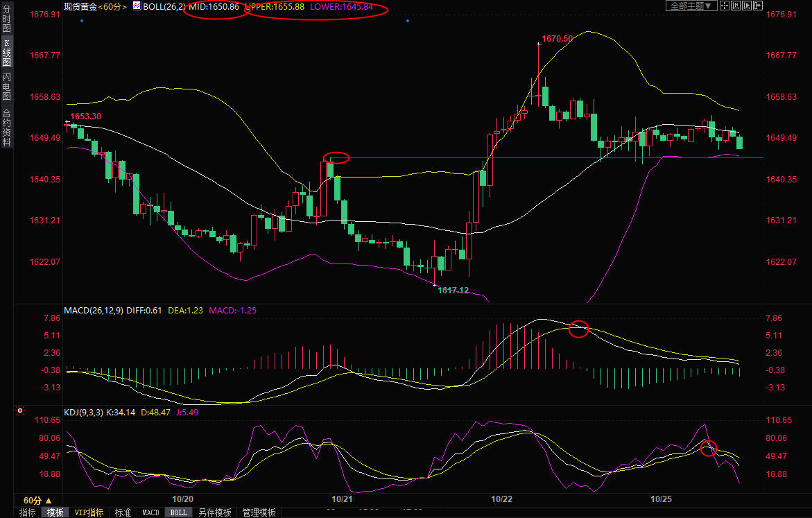This screenshot has width=812, height=518.
Task: Click the jump-to-start chart icon
Action: point(736,6)
